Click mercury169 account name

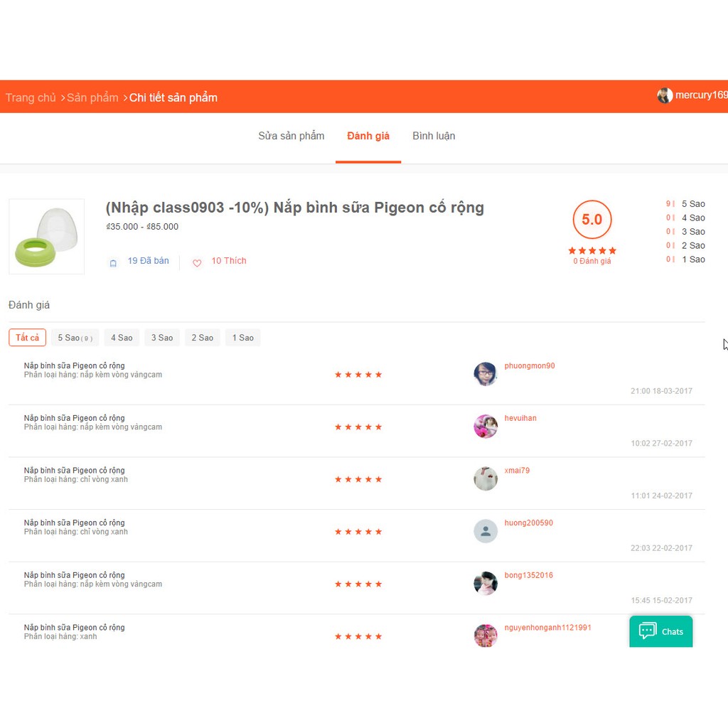pos(702,95)
